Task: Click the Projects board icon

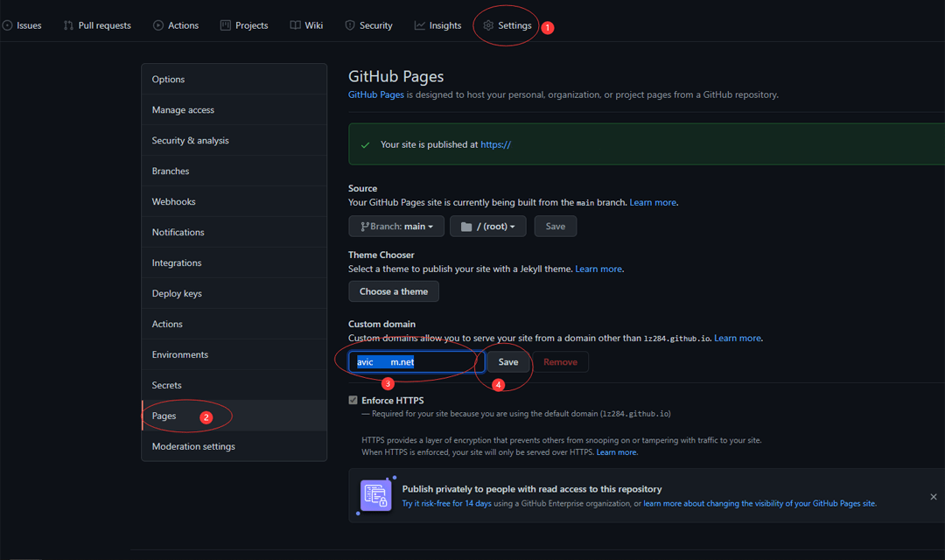Action: [x=226, y=25]
